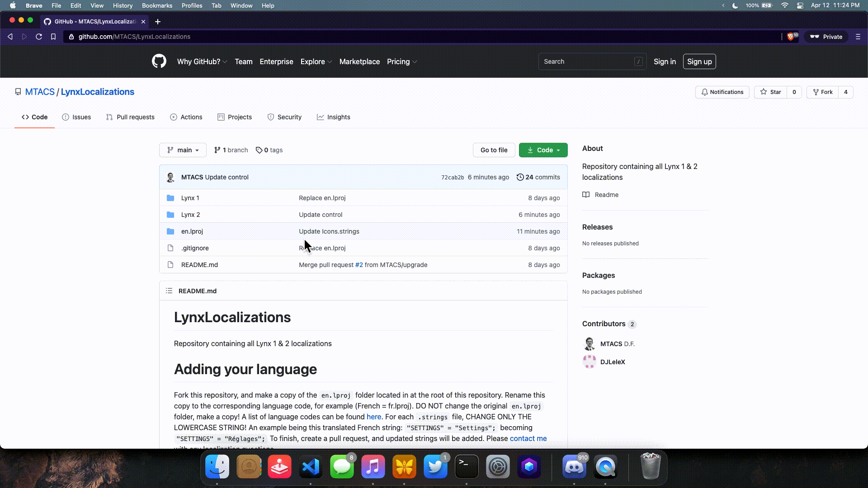Open Twitter from the dock
The width and height of the screenshot is (868, 488).
coord(435,467)
